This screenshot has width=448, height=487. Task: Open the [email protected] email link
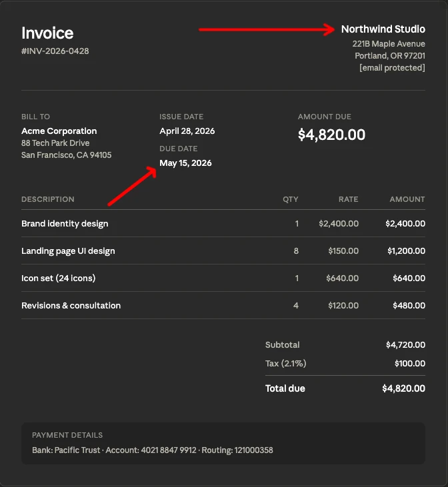(392, 68)
